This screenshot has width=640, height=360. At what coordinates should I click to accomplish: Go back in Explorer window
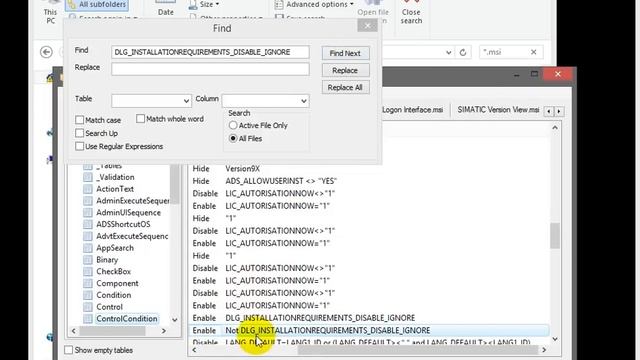click(46, 52)
